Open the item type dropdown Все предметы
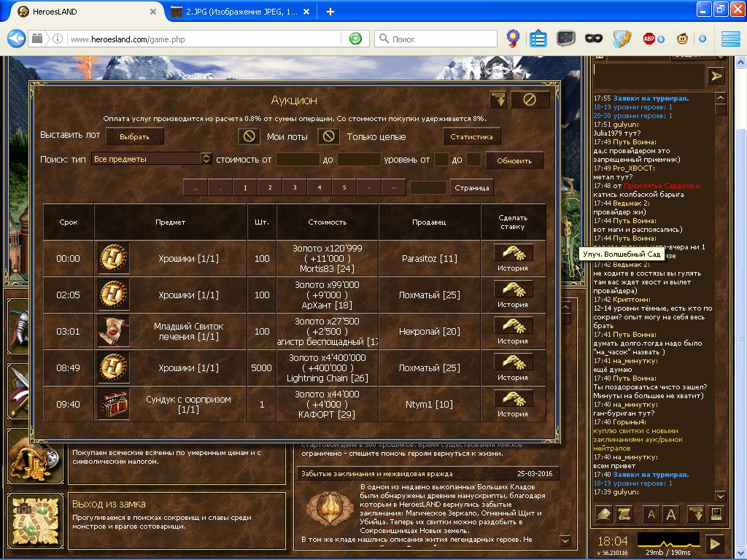The height and width of the screenshot is (560, 747). (152, 159)
